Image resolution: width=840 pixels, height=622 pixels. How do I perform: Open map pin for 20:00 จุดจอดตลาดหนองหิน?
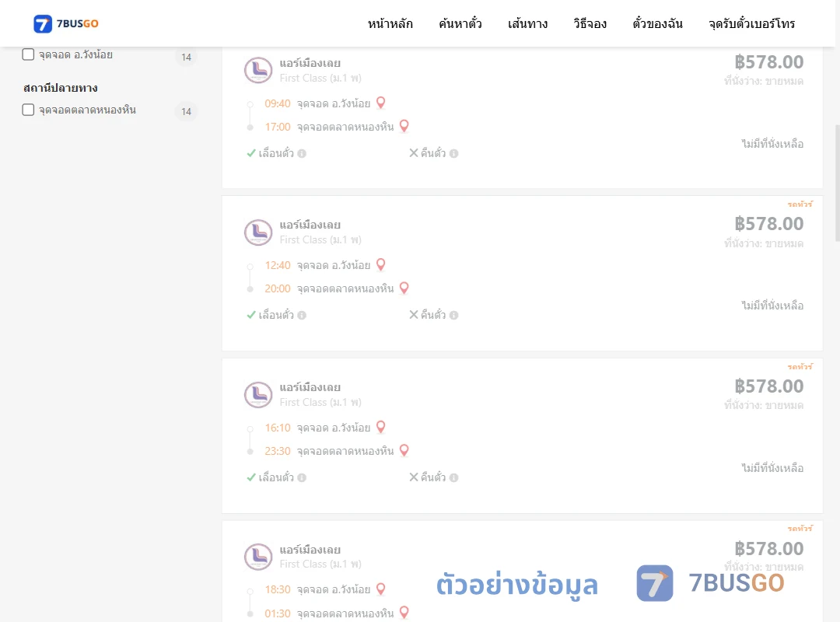[x=404, y=288]
